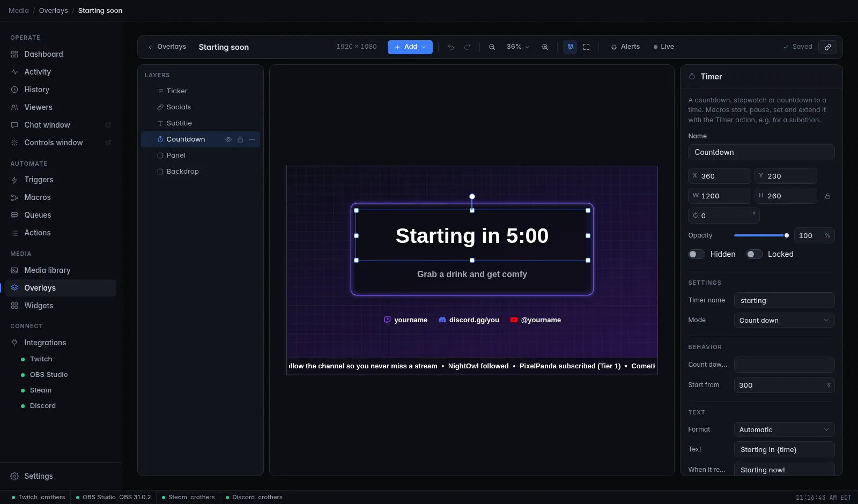This screenshot has width=858, height=504.
Task: Open Controls window pop-out icon
Action: tap(108, 143)
